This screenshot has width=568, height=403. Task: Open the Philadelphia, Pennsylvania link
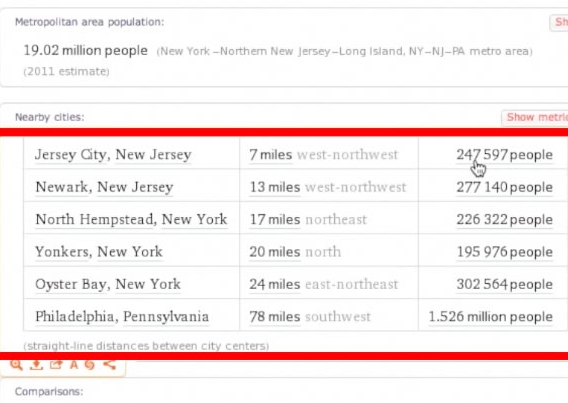[122, 316]
